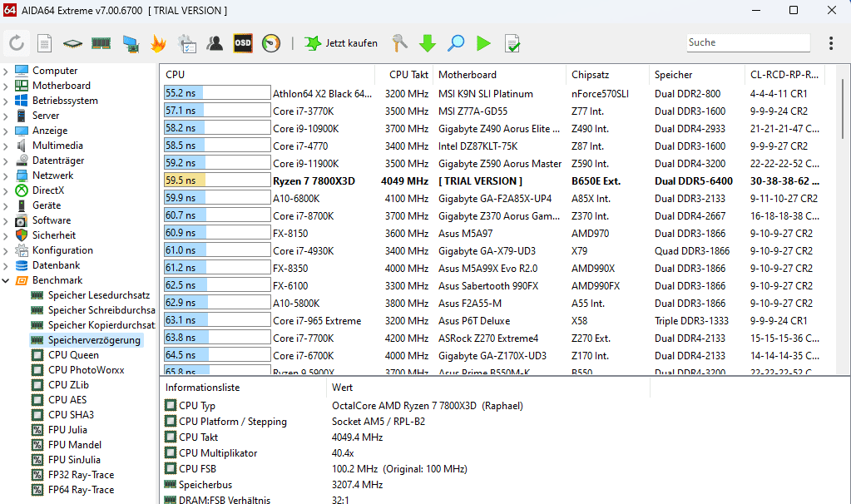The height and width of the screenshot is (504, 851).
Task: Click Jetzt kaufen button
Action: pos(341,43)
